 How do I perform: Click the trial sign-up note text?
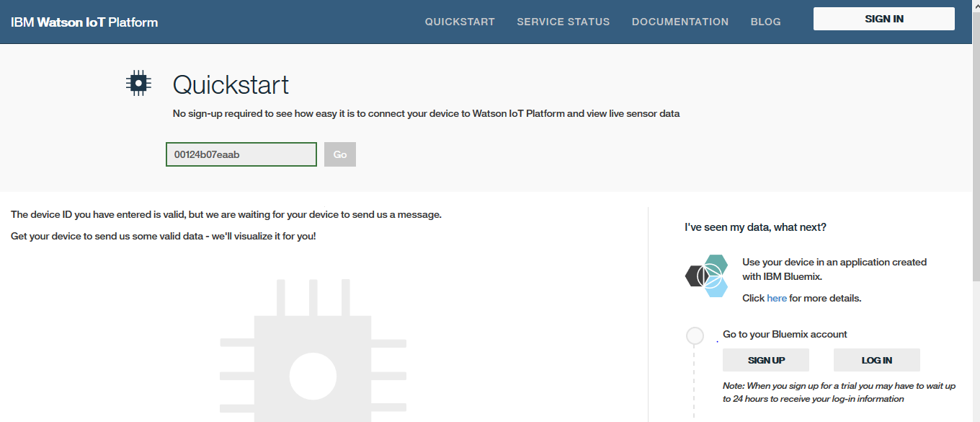(x=839, y=392)
